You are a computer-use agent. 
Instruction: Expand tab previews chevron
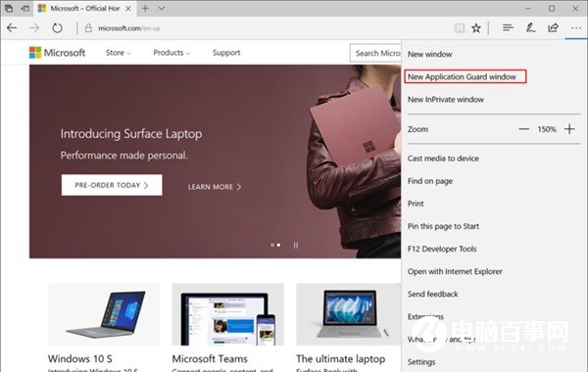[x=162, y=8]
